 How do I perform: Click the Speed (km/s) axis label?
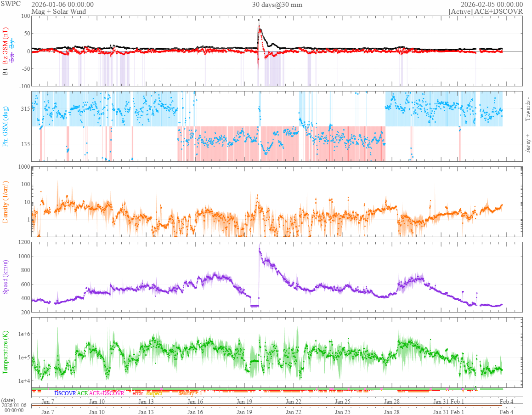[x=5, y=277]
